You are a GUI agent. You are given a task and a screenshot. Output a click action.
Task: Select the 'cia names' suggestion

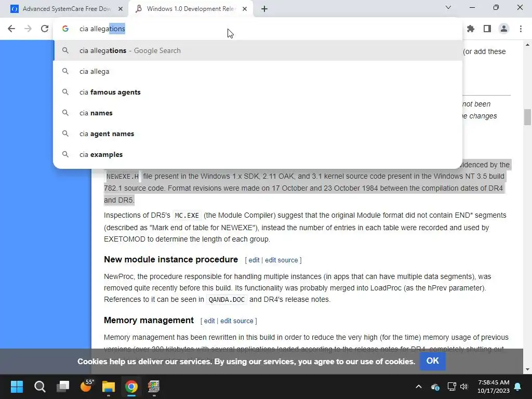click(258, 113)
